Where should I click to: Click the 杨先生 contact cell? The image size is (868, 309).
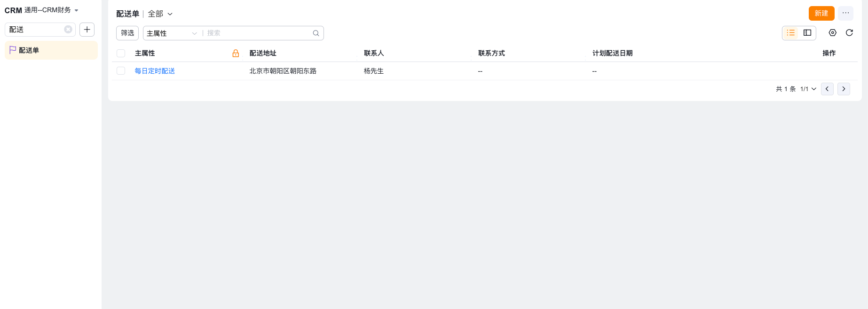(374, 71)
